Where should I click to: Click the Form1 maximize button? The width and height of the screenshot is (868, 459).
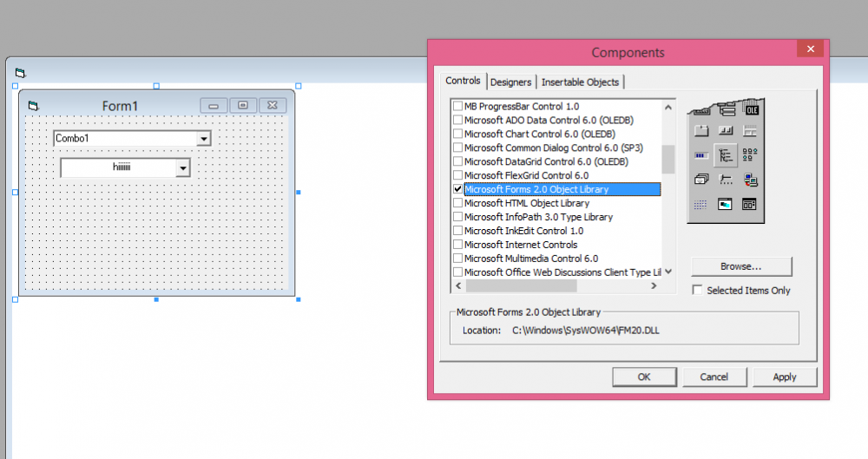tap(243, 105)
